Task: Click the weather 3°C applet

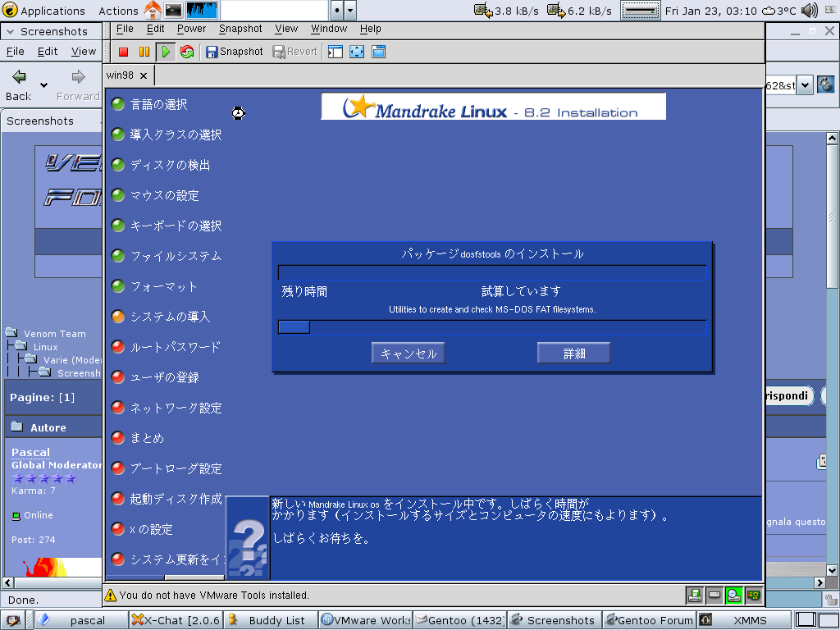Action: (x=779, y=10)
